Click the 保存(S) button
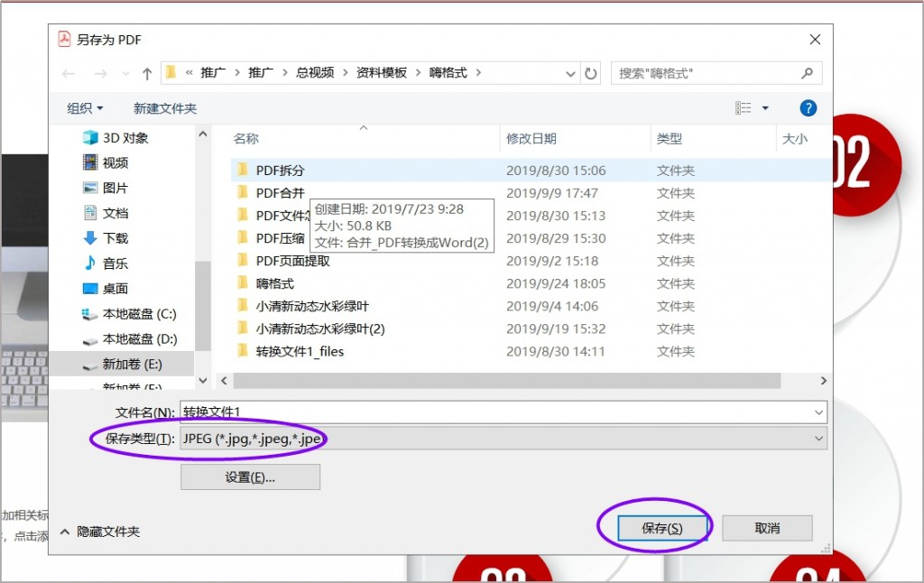Screen dimensions: 924x583 (661, 528)
